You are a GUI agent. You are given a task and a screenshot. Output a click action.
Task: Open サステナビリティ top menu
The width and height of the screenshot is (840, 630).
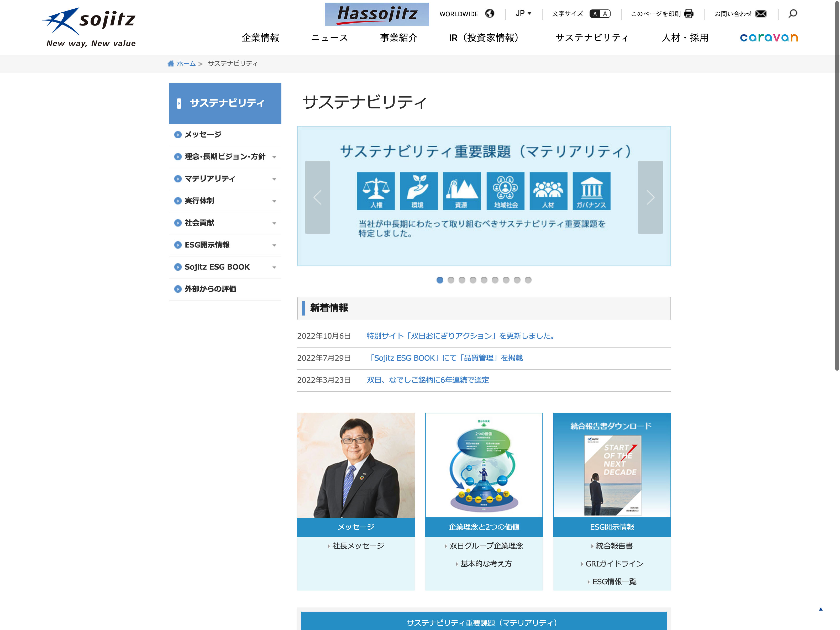(592, 38)
